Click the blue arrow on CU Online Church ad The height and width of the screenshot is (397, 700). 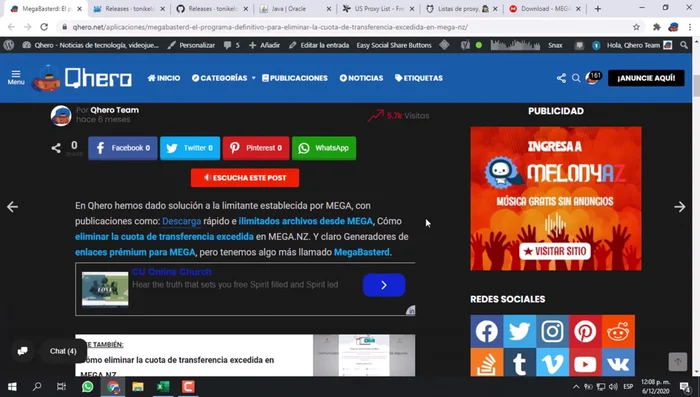(x=384, y=285)
